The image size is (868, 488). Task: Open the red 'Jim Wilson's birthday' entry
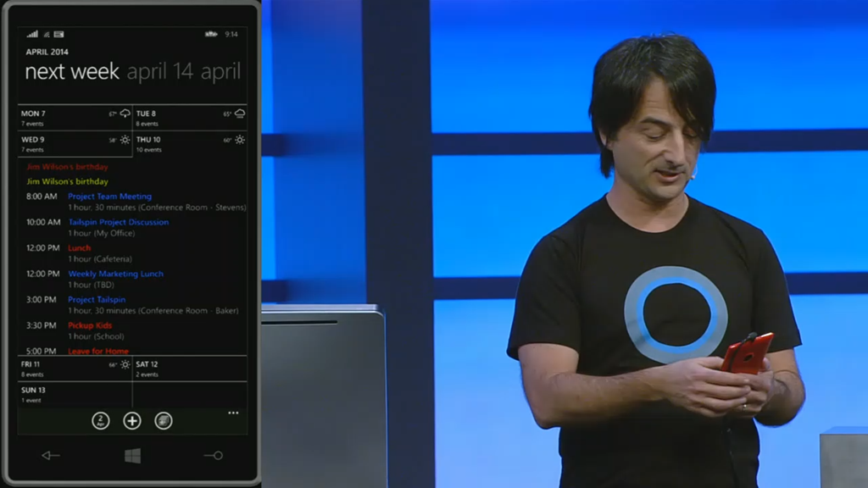coord(67,167)
